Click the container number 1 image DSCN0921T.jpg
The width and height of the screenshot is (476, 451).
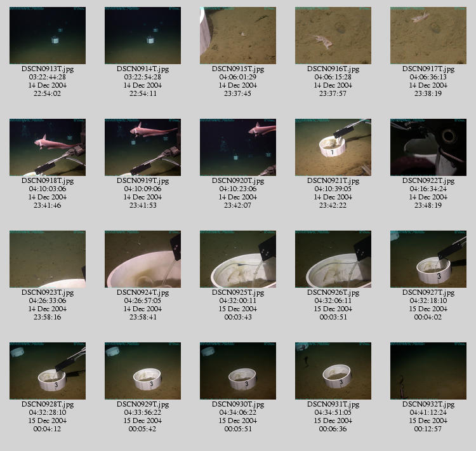point(333,147)
